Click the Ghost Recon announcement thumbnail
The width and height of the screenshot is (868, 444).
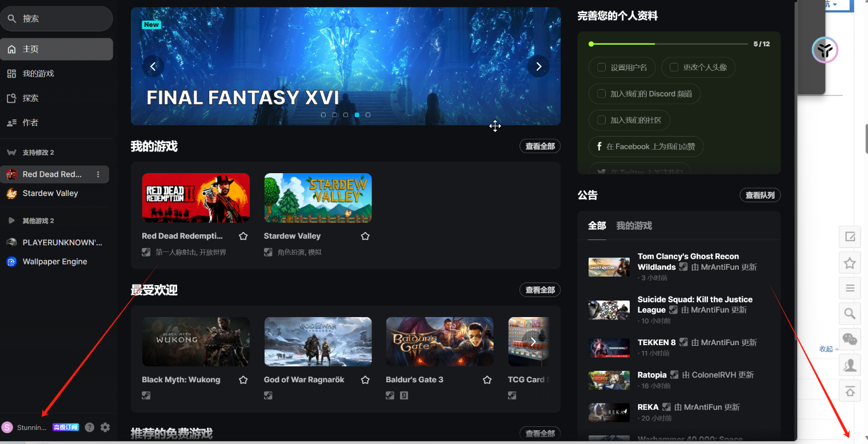(x=609, y=267)
